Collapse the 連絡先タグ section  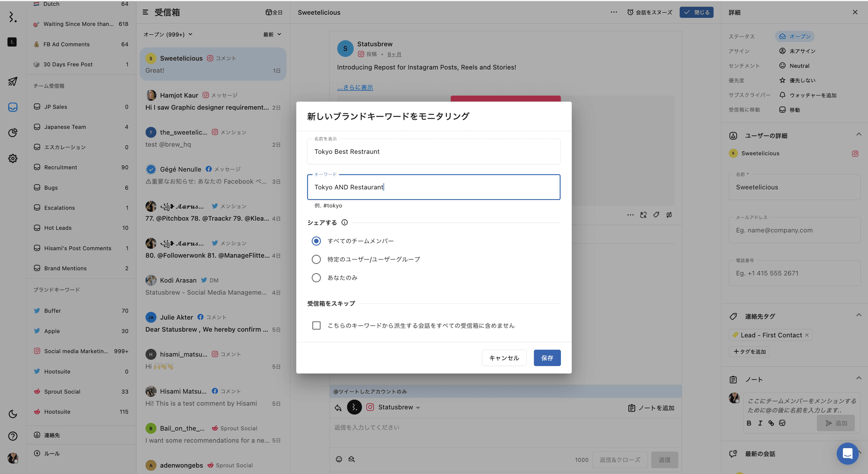[858, 315]
